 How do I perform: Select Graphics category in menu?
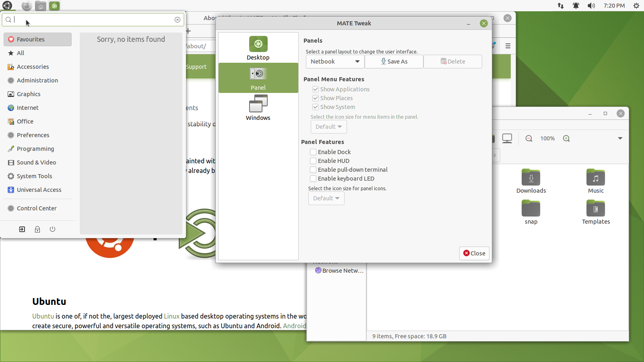pos(37,94)
